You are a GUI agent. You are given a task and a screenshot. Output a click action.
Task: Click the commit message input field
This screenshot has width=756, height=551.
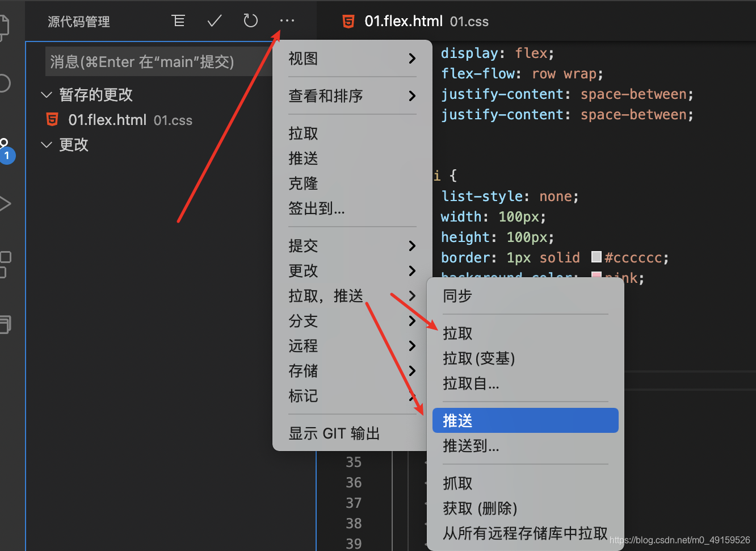pyautogui.click(x=158, y=62)
